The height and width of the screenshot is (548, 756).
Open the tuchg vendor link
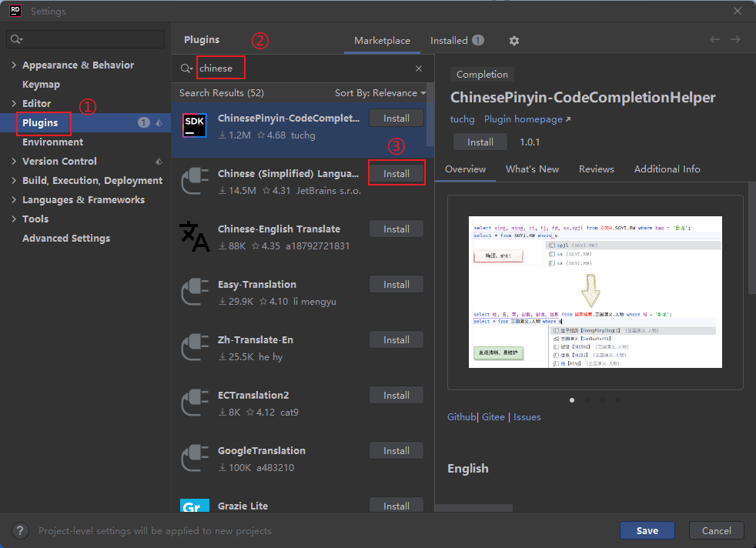(463, 119)
